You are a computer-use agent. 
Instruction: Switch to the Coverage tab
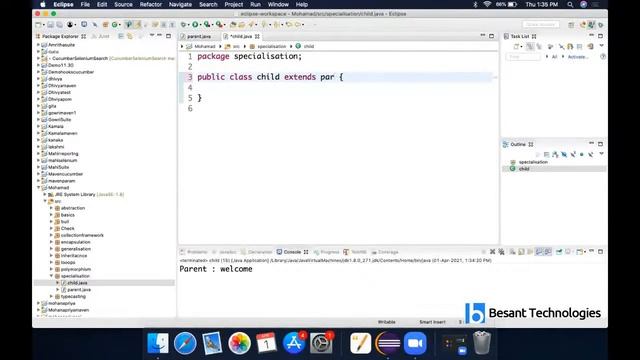click(x=384, y=252)
